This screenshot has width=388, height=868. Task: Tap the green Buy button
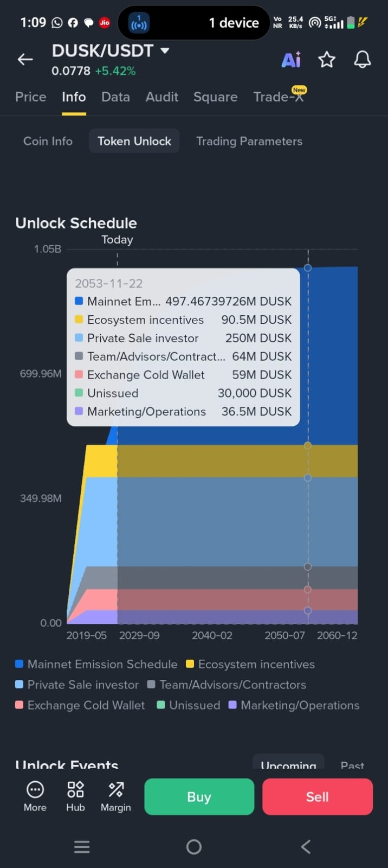199,796
